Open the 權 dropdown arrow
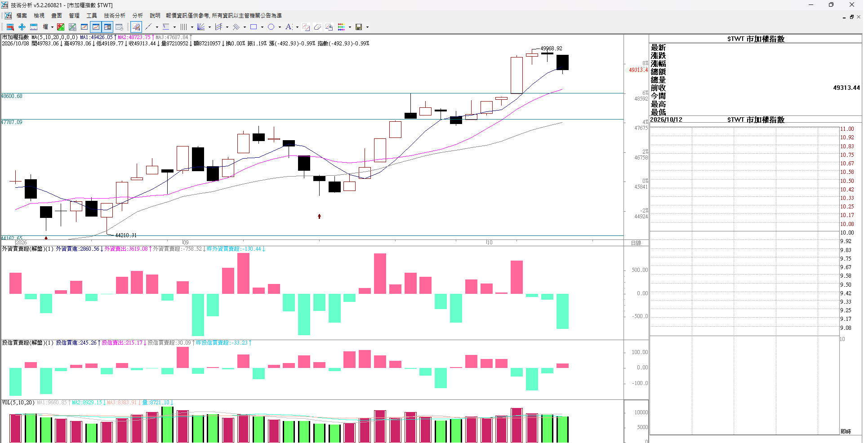This screenshot has height=443, width=868. pyautogui.click(x=52, y=27)
